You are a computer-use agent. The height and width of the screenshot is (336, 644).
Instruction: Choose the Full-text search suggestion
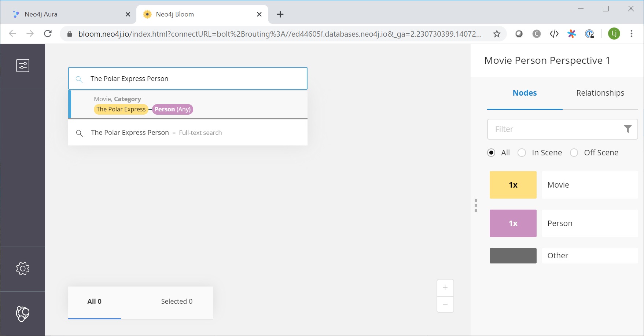(188, 133)
